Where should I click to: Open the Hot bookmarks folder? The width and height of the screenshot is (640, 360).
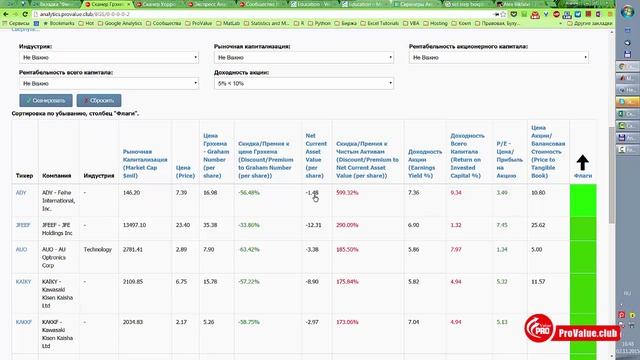(86, 23)
